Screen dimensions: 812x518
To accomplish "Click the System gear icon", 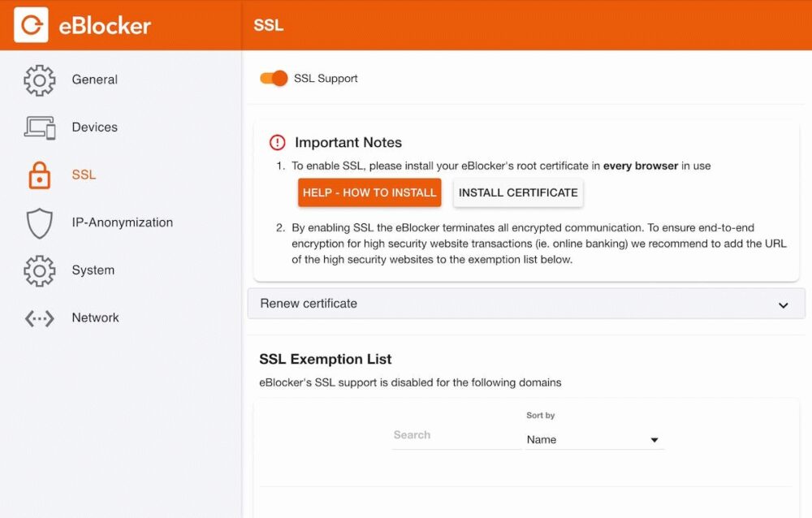I will [39, 270].
